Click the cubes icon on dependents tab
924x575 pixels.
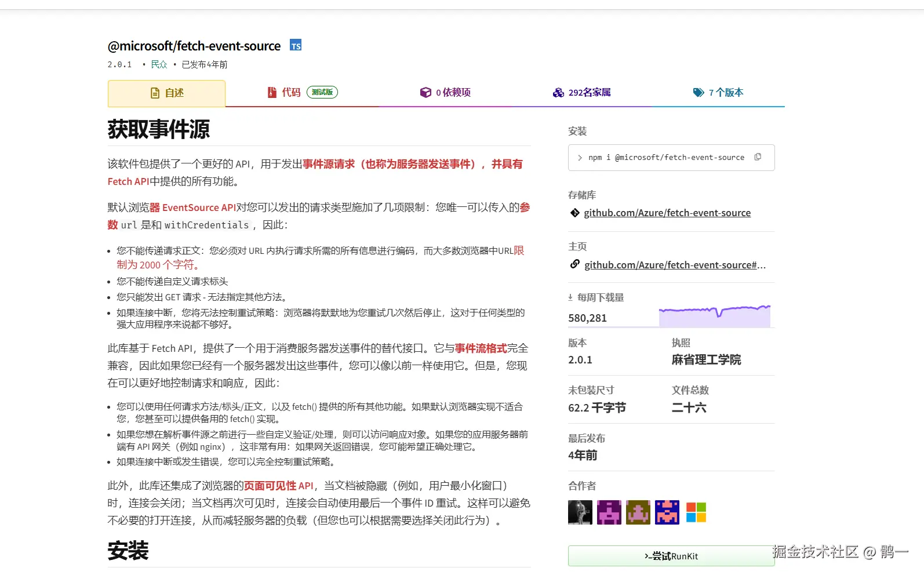[558, 92]
